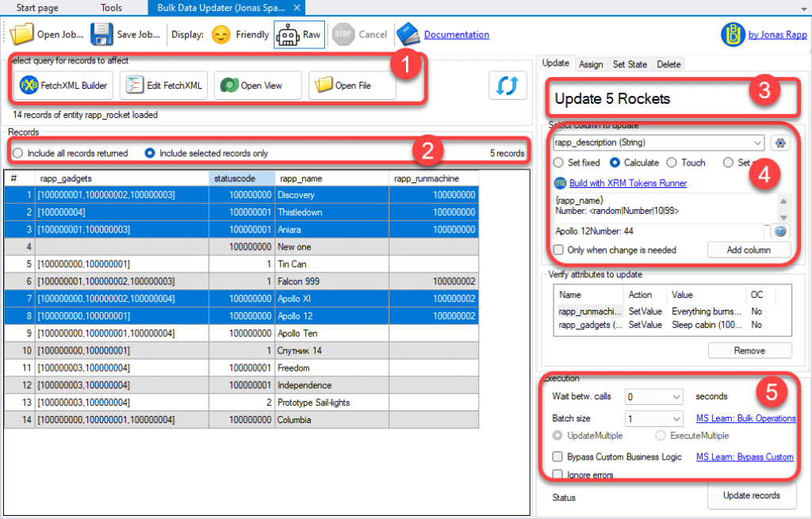This screenshot has width=812, height=519.
Task: Select the Assign tab
Action: [x=591, y=64]
